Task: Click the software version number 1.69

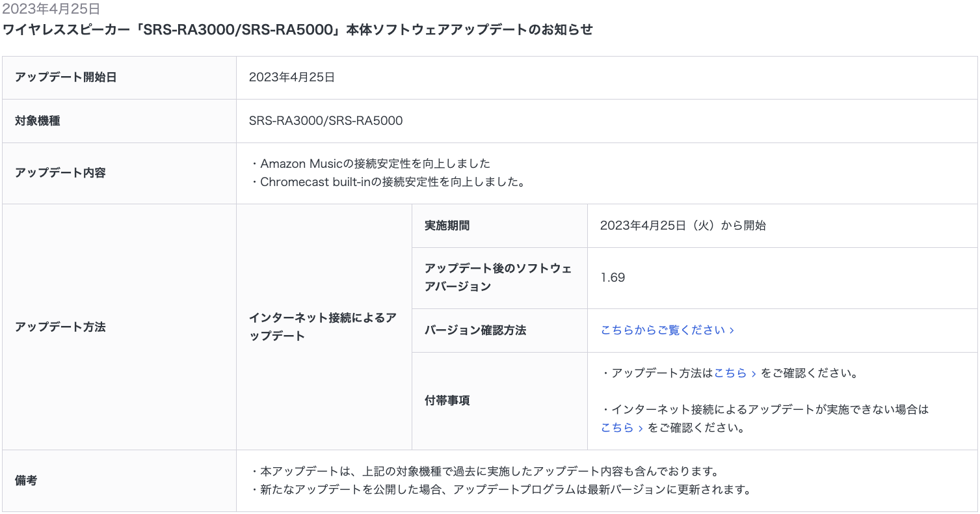Action: [613, 278]
